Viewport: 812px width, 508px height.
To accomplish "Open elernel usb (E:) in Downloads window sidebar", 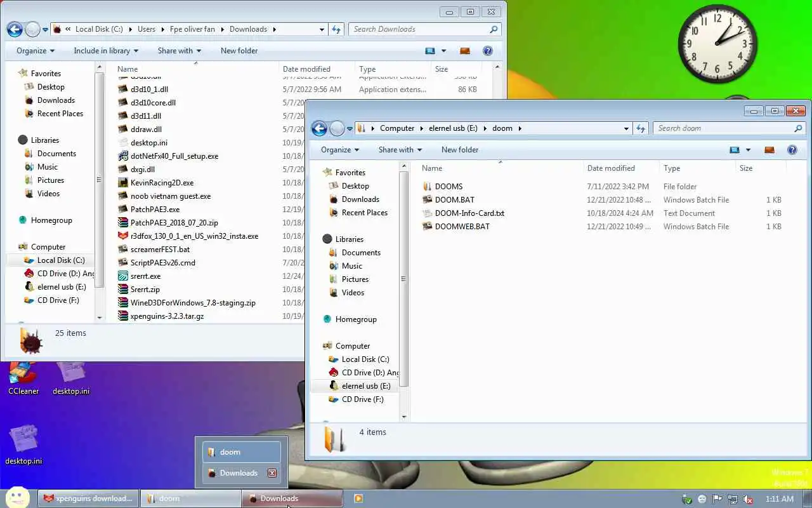I will (55, 287).
